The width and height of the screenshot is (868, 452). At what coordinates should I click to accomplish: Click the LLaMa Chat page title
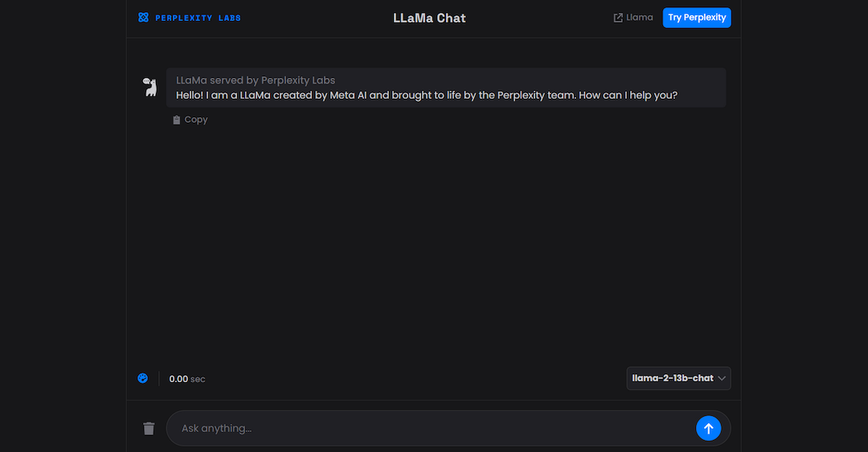(429, 18)
